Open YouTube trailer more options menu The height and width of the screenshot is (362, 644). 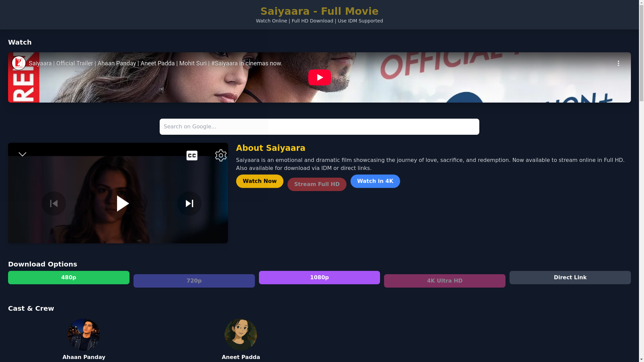pyautogui.click(x=618, y=63)
